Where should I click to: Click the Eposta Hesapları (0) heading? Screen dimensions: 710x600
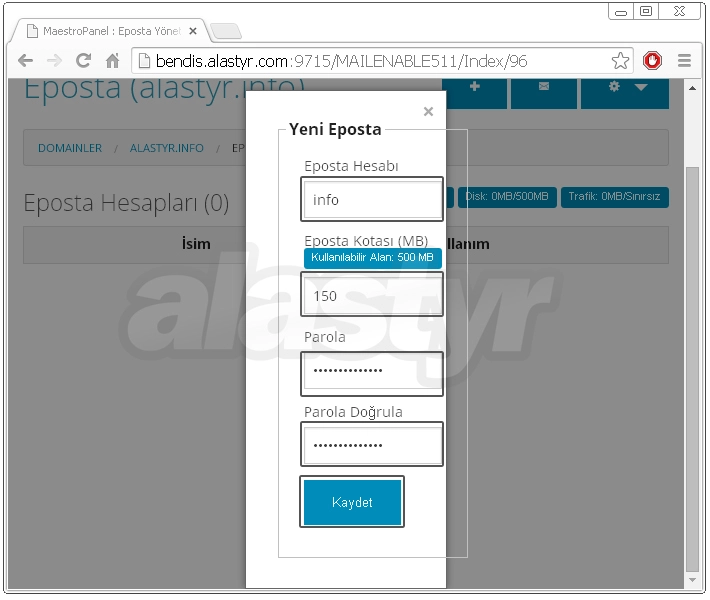tap(126, 202)
